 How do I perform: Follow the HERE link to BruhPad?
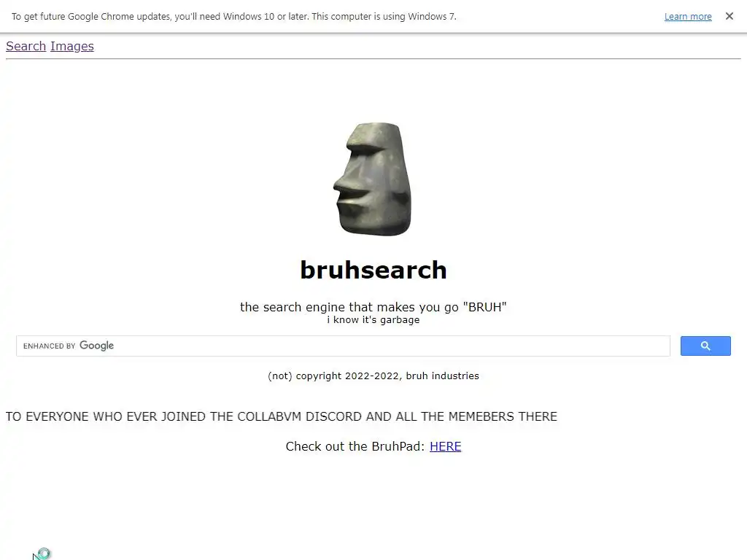(x=446, y=446)
